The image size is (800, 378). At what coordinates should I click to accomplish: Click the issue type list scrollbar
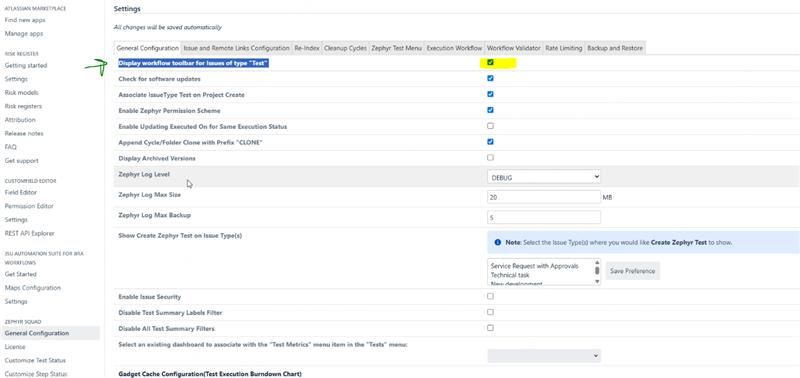[x=597, y=272]
